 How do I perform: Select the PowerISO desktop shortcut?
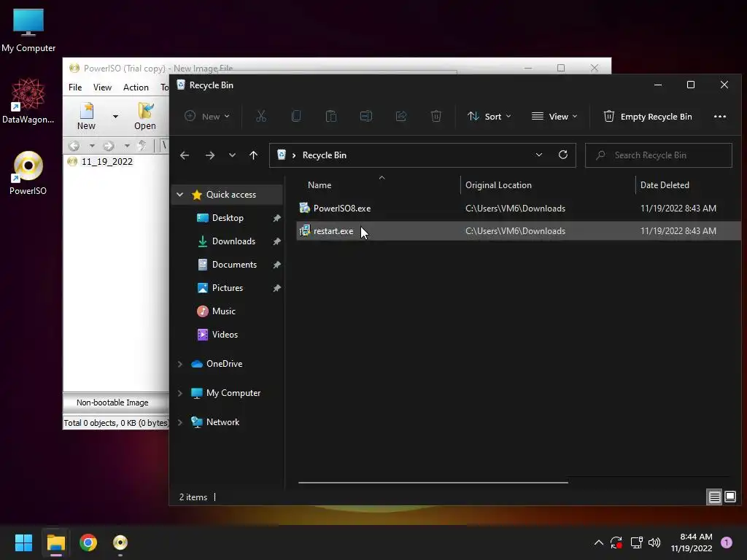pos(28,174)
